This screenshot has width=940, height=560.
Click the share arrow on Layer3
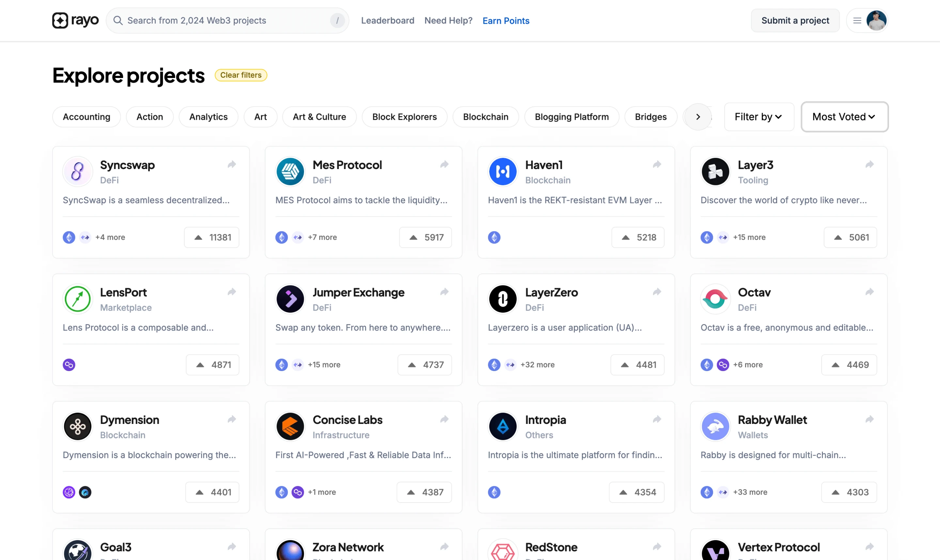pos(869,164)
